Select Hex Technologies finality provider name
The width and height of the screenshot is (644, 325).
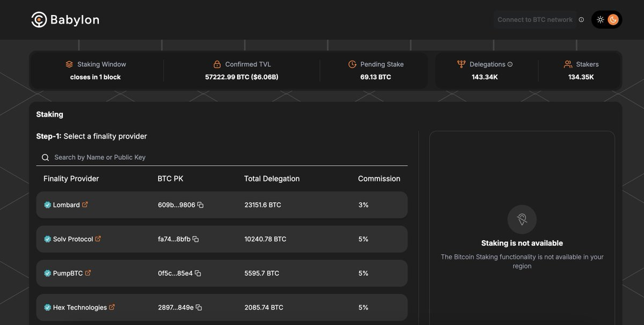pos(80,308)
